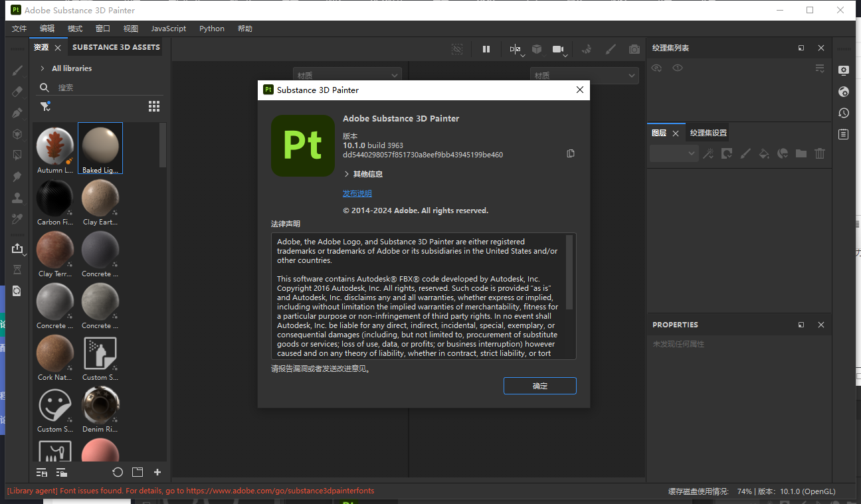This screenshot has width=861, height=504.
Task: Open the Python menu
Action: click(212, 29)
